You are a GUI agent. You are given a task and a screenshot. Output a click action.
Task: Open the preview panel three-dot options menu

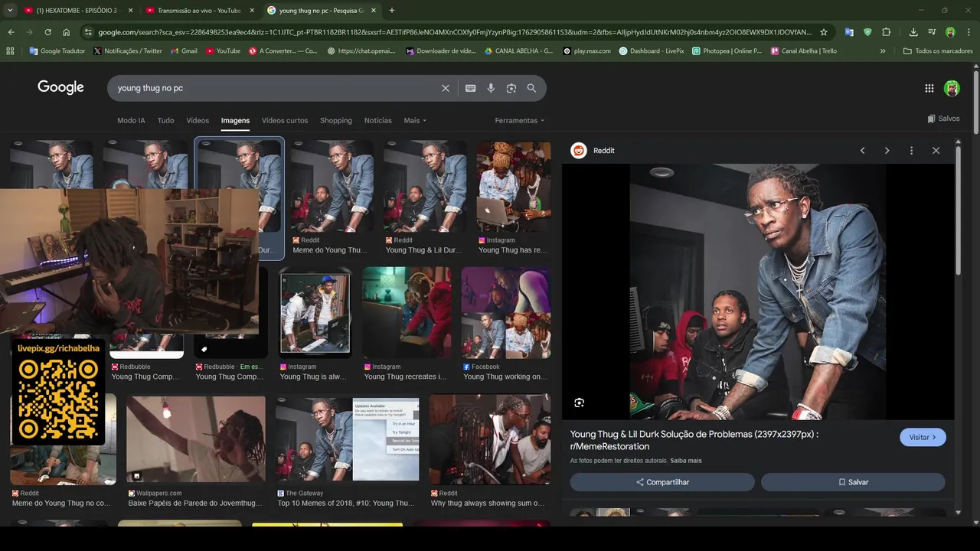[x=911, y=151]
